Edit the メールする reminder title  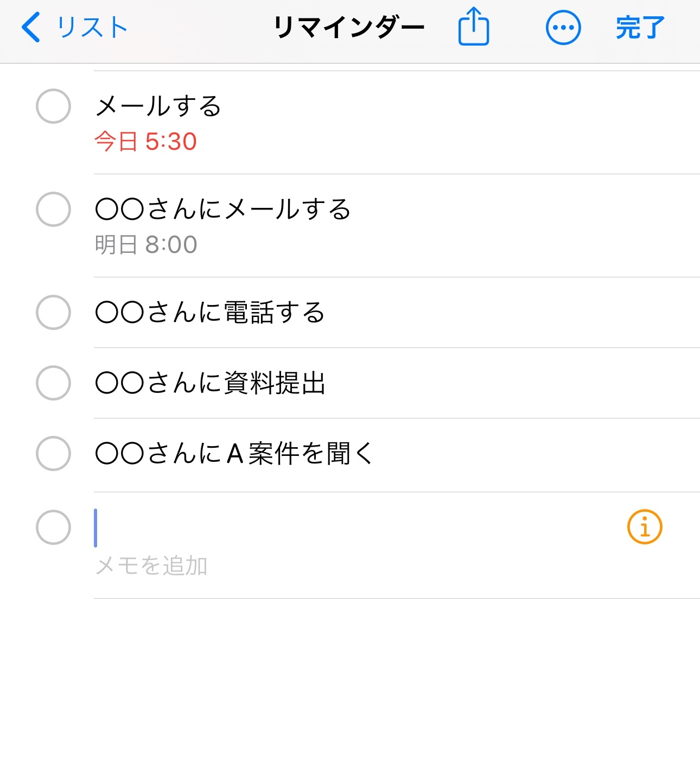[x=158, y=106]
